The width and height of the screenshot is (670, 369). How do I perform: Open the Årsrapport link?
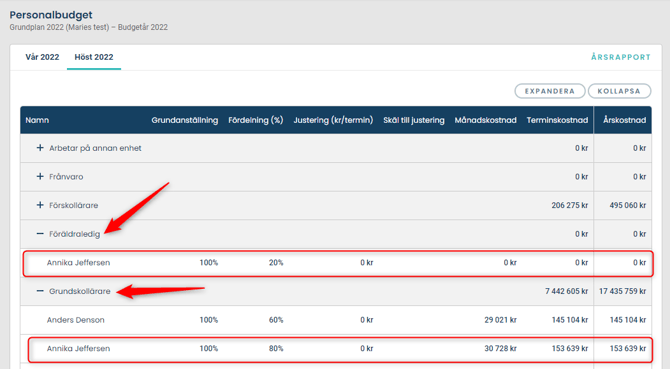[x=621, y=57]
